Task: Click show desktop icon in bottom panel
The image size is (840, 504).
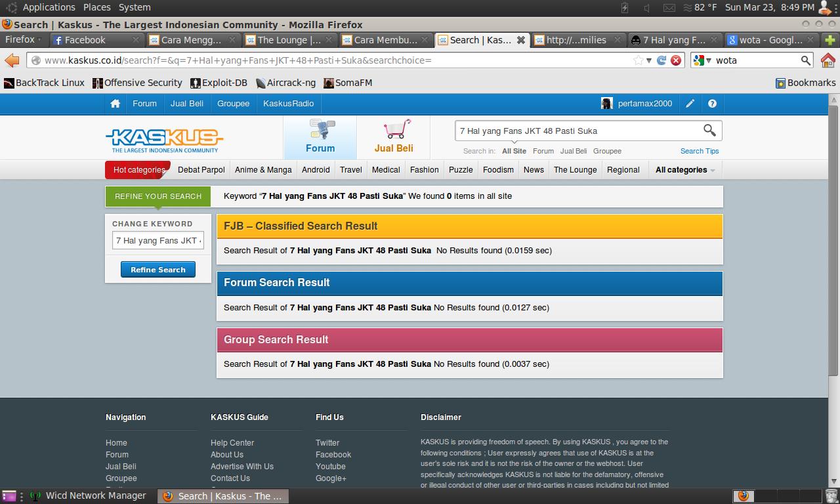Action: click(9, 496)
